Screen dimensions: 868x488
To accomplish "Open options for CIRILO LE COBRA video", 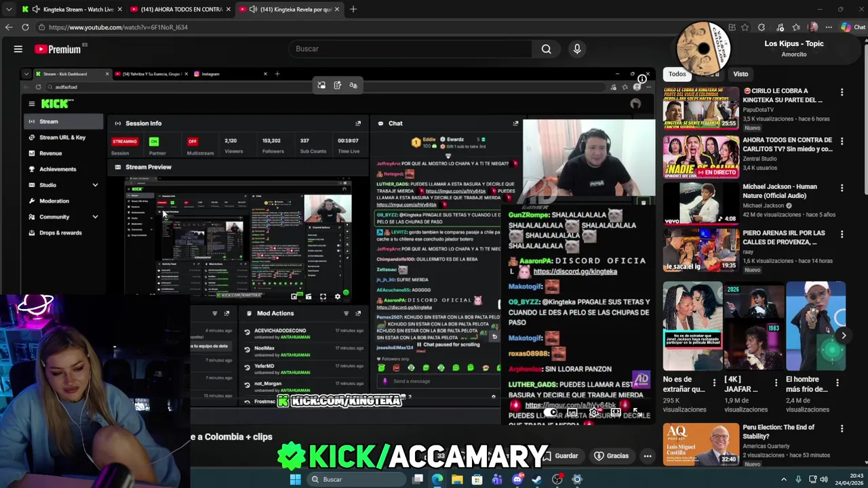I will click(842, 92).
